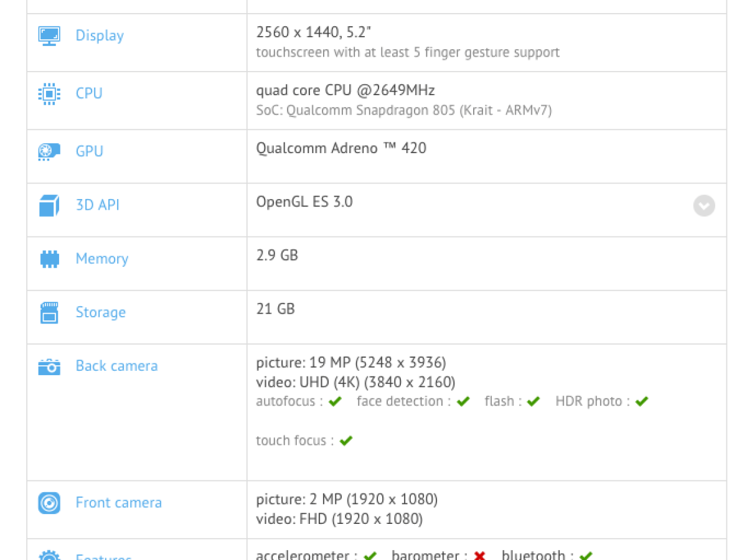
Task: Click the CPU chip icon
Action: pos(49,93)
